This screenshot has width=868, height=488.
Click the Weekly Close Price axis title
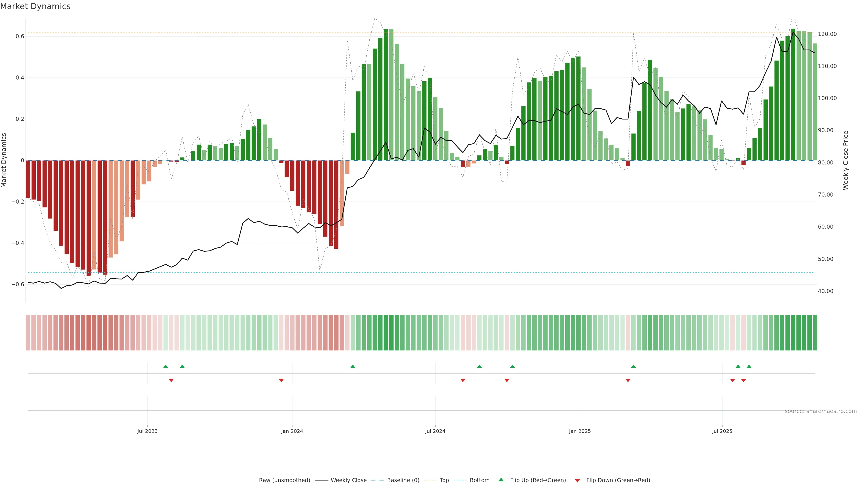click(x=845, y=160)
